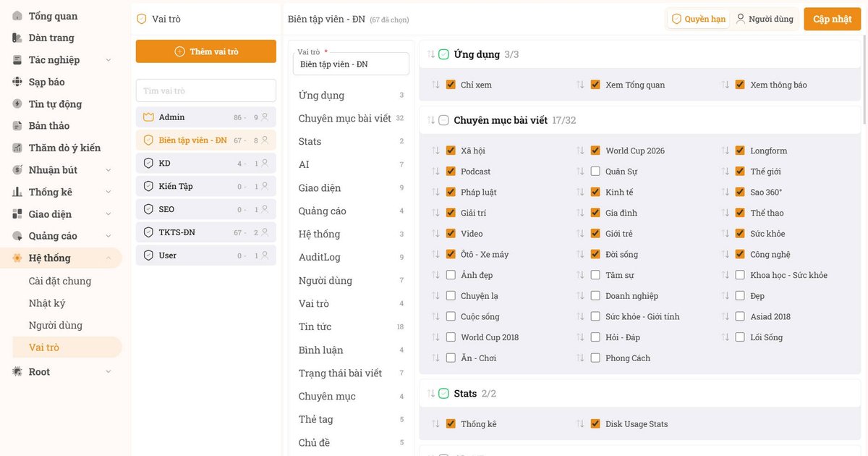Click the Sạp báo icon in the sidebar
Image resolution: width=868 pixels, height=456 pixels.
pos(17,82)
